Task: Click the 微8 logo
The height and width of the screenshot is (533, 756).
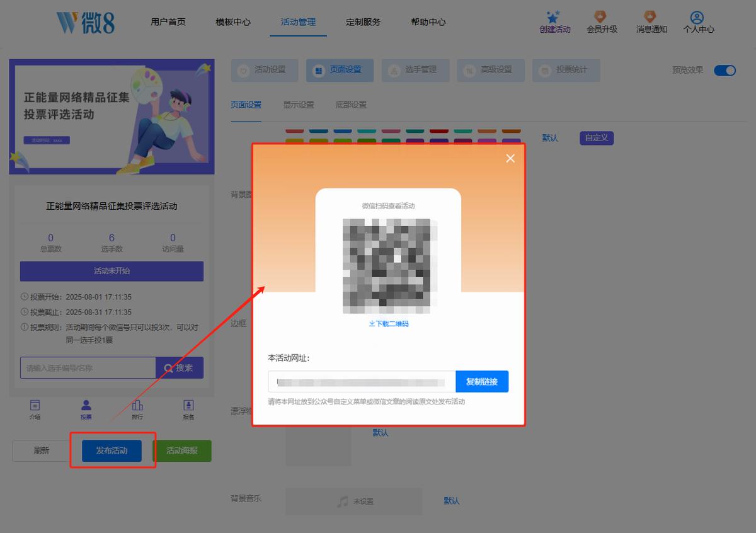Action: pos(86,22)
